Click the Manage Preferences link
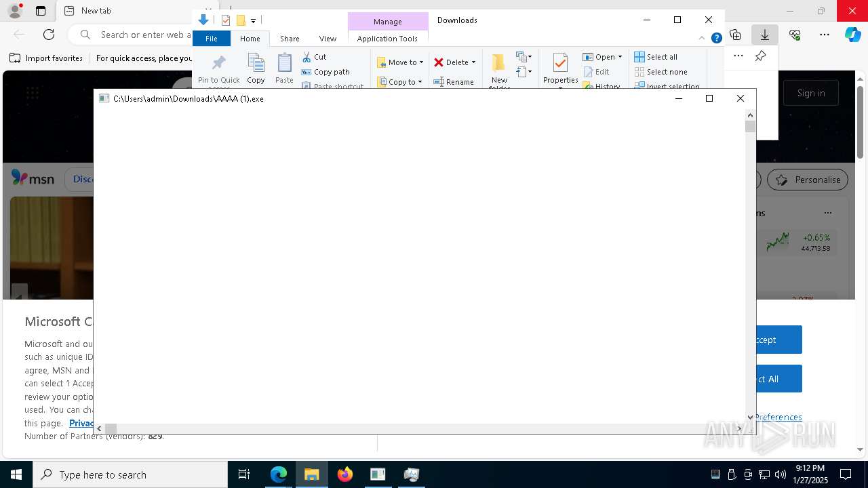This screenshot has width=868, height=488. tap(778, 417)
